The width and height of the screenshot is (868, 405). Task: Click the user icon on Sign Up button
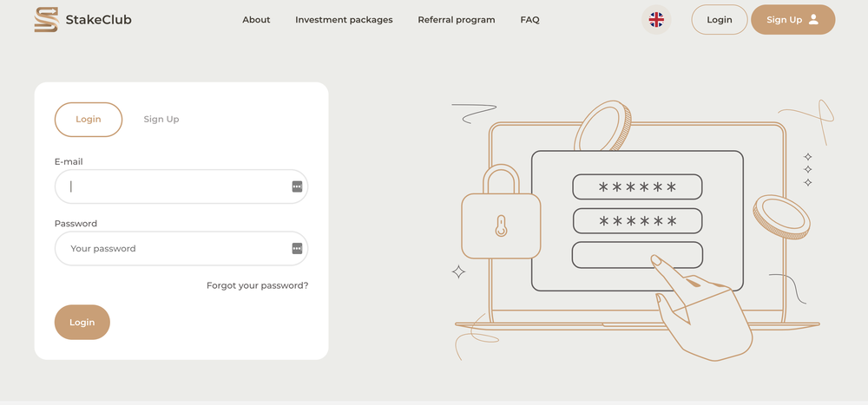[x=813, y=19]
